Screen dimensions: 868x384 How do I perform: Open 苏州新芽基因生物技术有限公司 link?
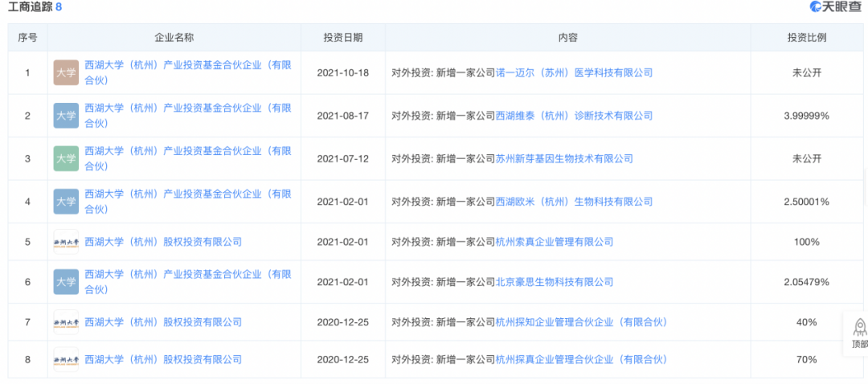click(x=564, y=159)
